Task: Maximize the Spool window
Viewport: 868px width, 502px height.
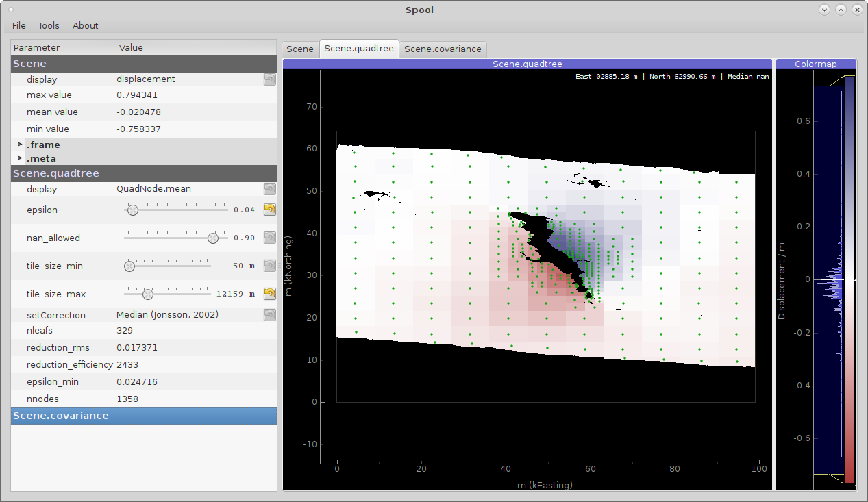Action: (840, 10)
